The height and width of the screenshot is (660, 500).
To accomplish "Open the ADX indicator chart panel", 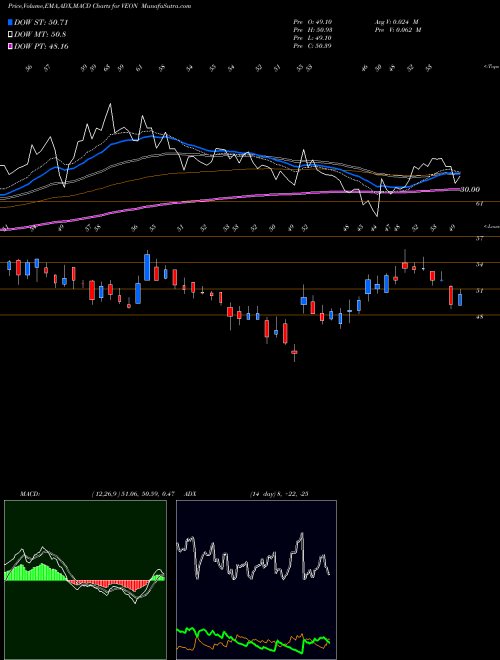I will coord(256,580).
